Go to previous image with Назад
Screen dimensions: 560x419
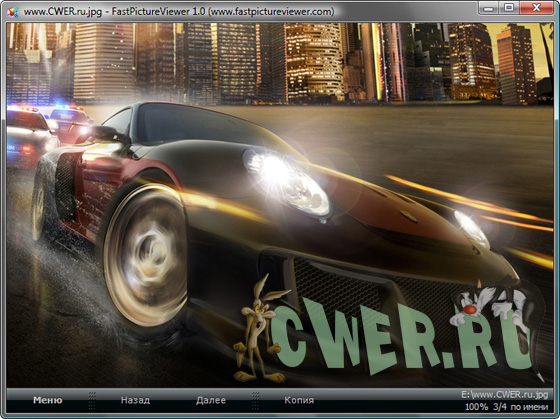(135, 400)
